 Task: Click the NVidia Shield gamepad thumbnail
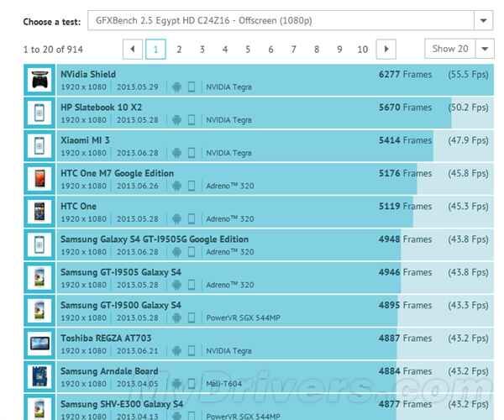(39, 80)
